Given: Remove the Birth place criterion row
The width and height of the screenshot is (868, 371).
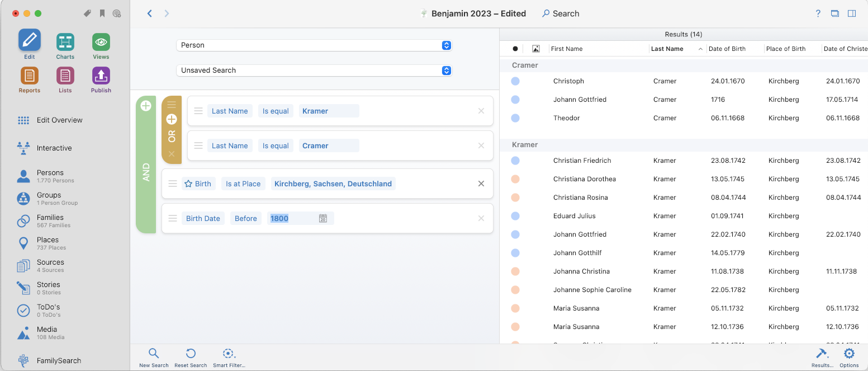Looking at the screenshot, I should [x=481, y=184].
